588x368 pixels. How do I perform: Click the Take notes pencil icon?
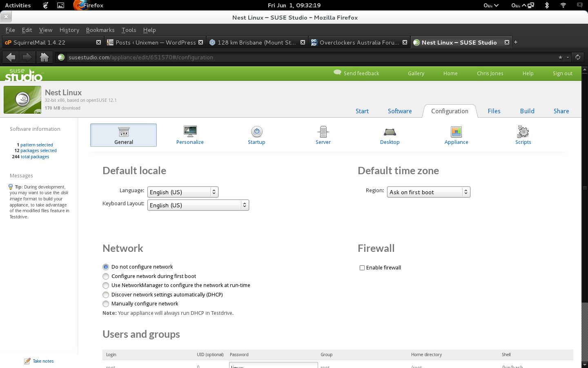point(27,361)
